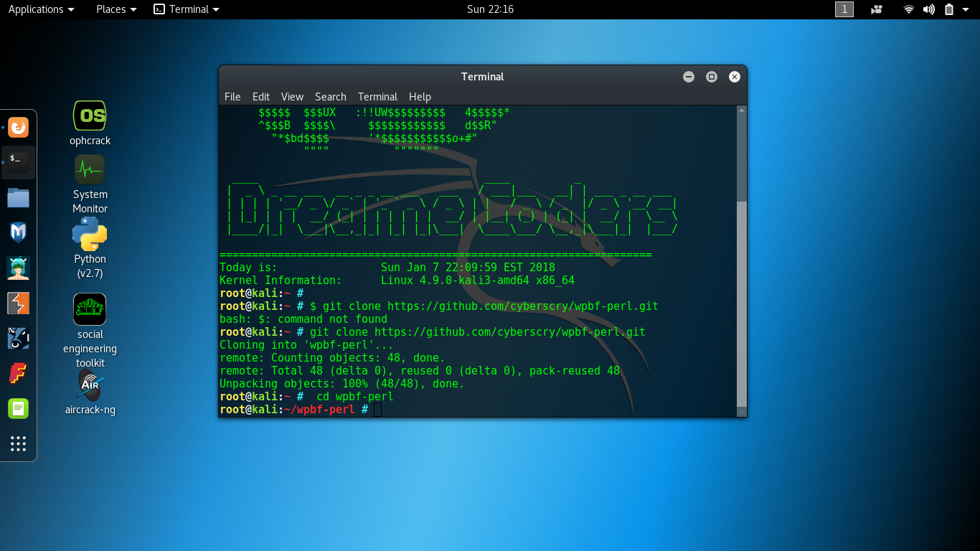Open the File menu in Terminal
Viewport: 980px width, 551px height.
(x=232, y=97)
